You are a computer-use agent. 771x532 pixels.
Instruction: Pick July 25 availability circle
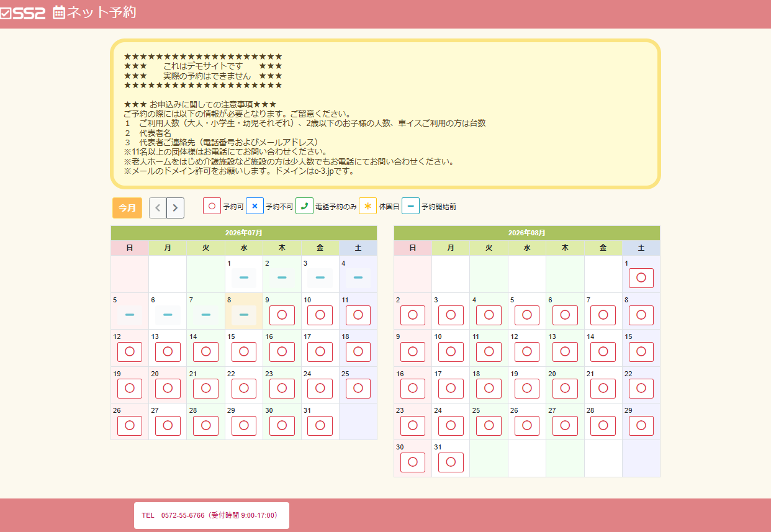click(x=358, y=389)
